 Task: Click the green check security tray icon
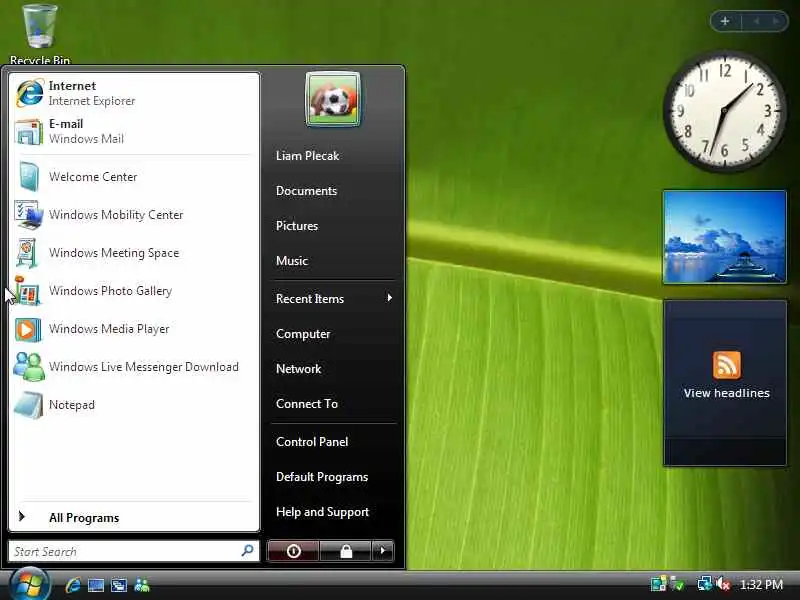tap(677, 584)
